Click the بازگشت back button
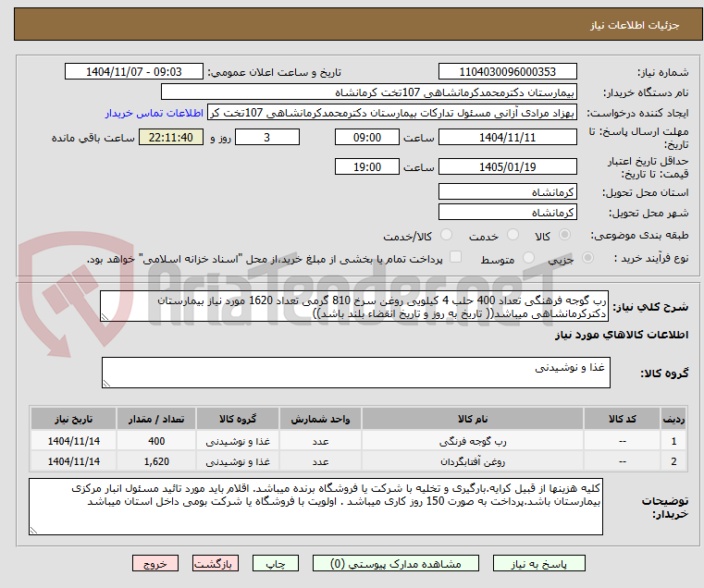The width and height of the screenshot is (704, 588). click(x=216, y=564)
